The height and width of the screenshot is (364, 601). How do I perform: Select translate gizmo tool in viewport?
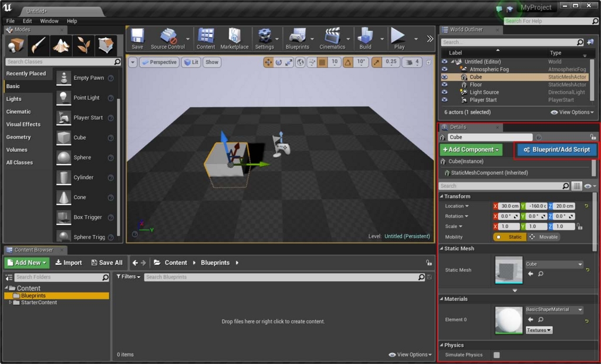click(x=268, y=62)
